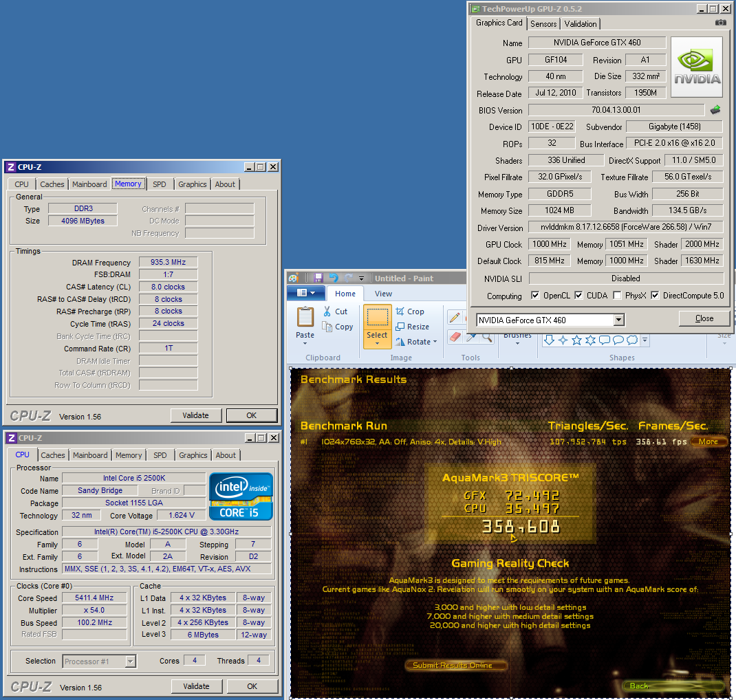This screenshot has width=736, height=700.
Task: Open the Caches tab in the lower CPU-Z window
Action: click(52, 455)
